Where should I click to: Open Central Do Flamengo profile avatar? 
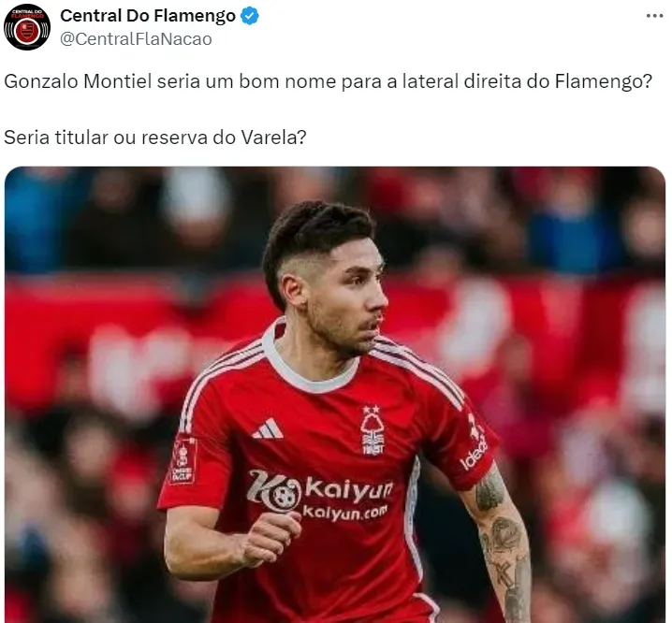pyautogui.click(x=27, y=27)
